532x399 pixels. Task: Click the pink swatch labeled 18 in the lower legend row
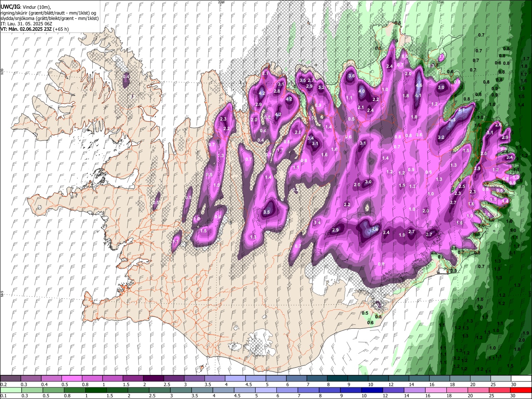(458, 390)
